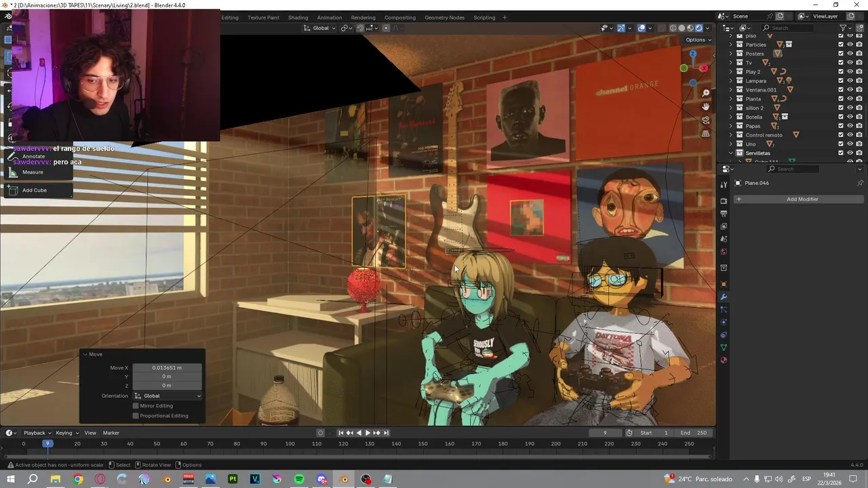Exclude the Botella collection via checkbox
Viewport: 868px width, 488px height.
point(841,117)
